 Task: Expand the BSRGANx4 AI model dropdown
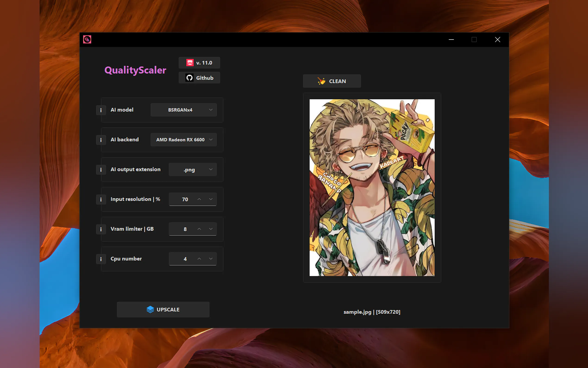click(x=184, y=110)
